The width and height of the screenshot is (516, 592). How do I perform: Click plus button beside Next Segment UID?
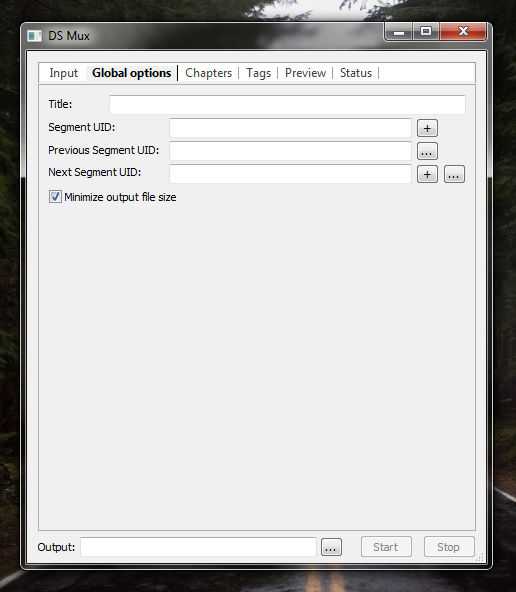(427, 174)
